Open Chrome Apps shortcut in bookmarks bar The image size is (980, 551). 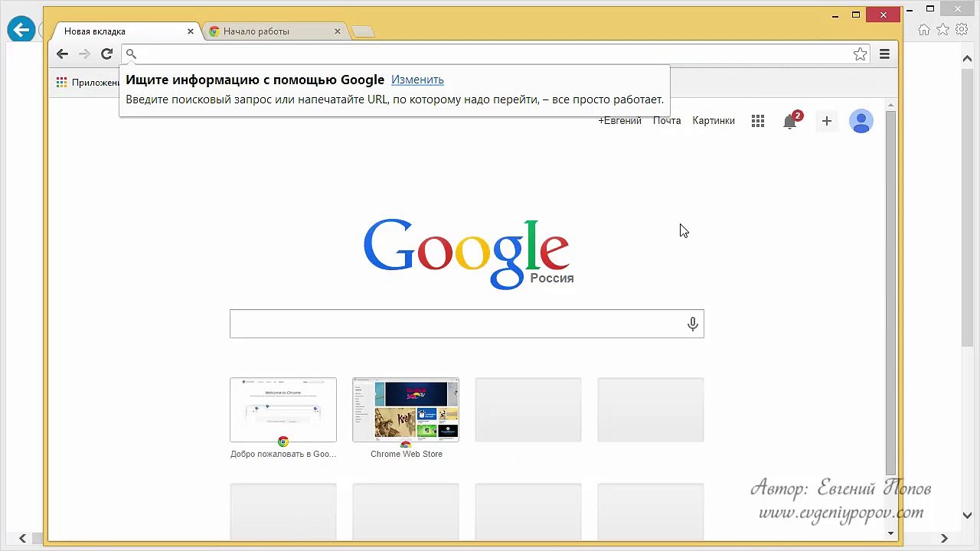point(88,82)
